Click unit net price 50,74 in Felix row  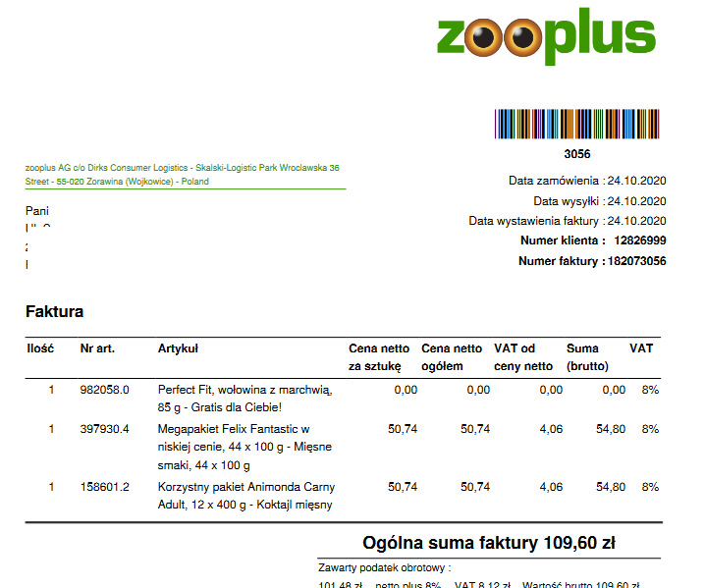(x=403, y=429)
